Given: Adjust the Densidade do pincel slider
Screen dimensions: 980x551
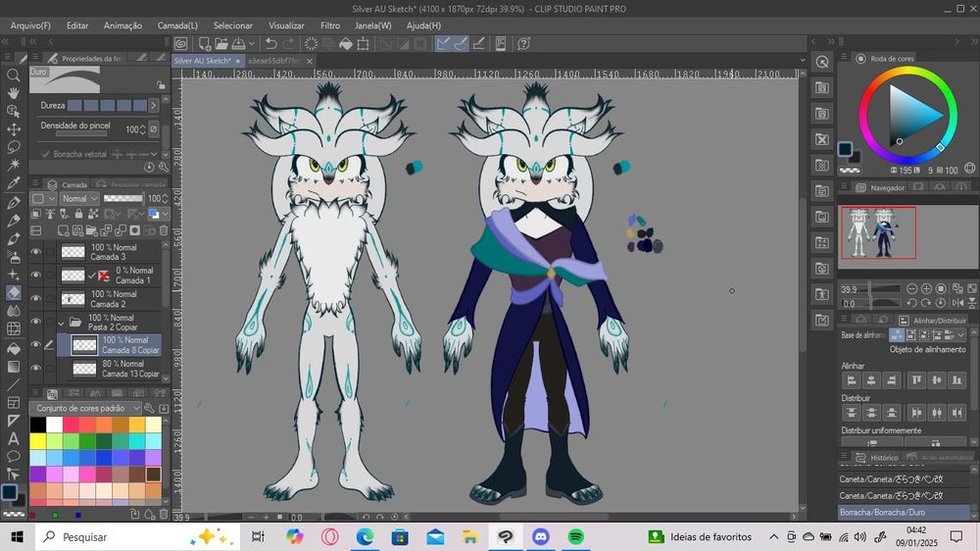Looking at the screenshot, I should pyautogui.click(x=81, y=134).
